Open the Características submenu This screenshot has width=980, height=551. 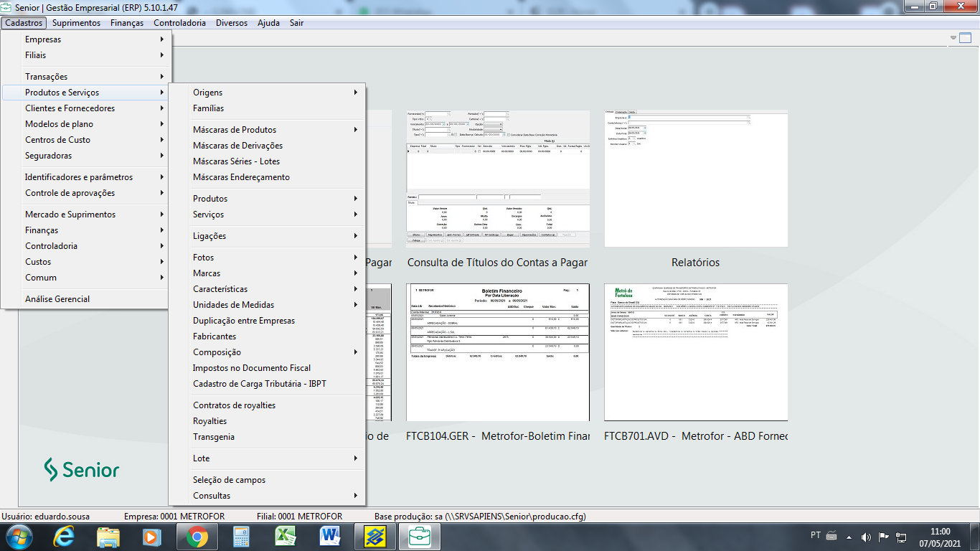pyautogui.click(x=267, y=289)
